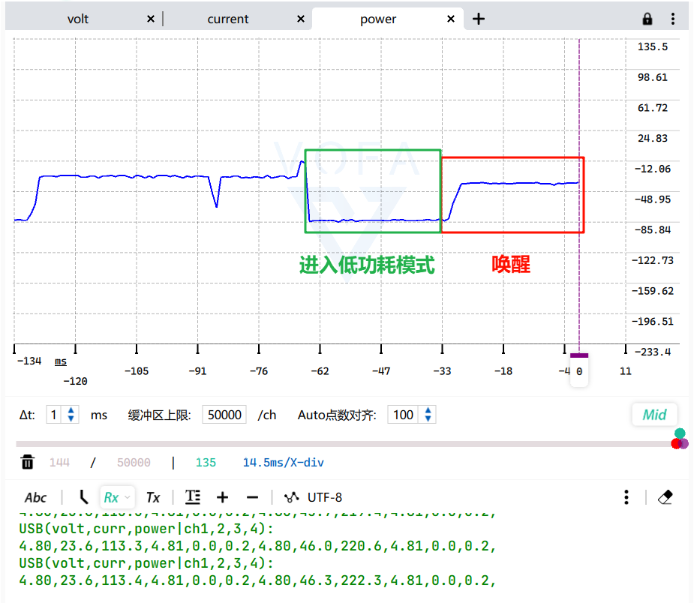
Task: Clear buffer with trash can icon
Action: pyautogui.click(x=27, y=462)
